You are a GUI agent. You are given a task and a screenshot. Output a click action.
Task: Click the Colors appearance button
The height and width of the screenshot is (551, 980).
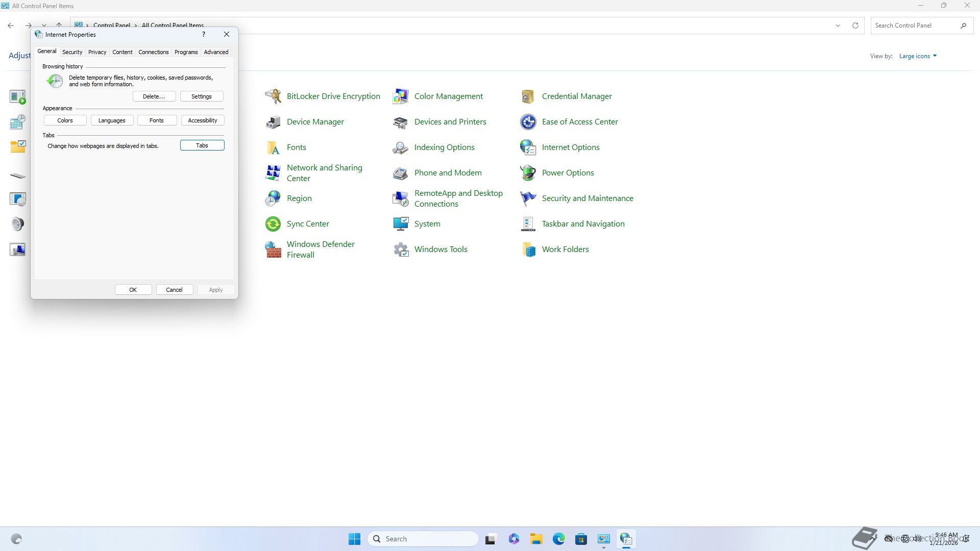[x=65, y=120]
